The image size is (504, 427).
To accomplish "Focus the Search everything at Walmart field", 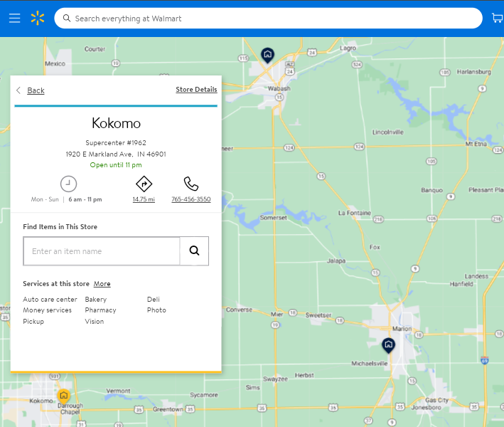I will pyautogui.click(x=268, y=19).
